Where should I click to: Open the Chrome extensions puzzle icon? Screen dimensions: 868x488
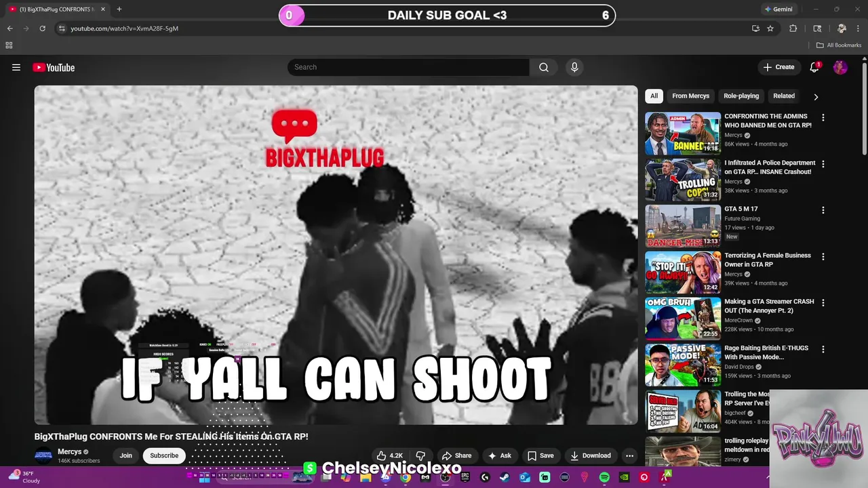(x=793, y=28)
